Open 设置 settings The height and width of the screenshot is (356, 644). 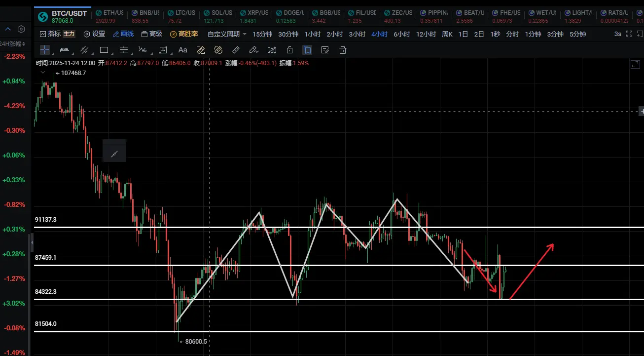pyautogui.click(x=94, y=34)
